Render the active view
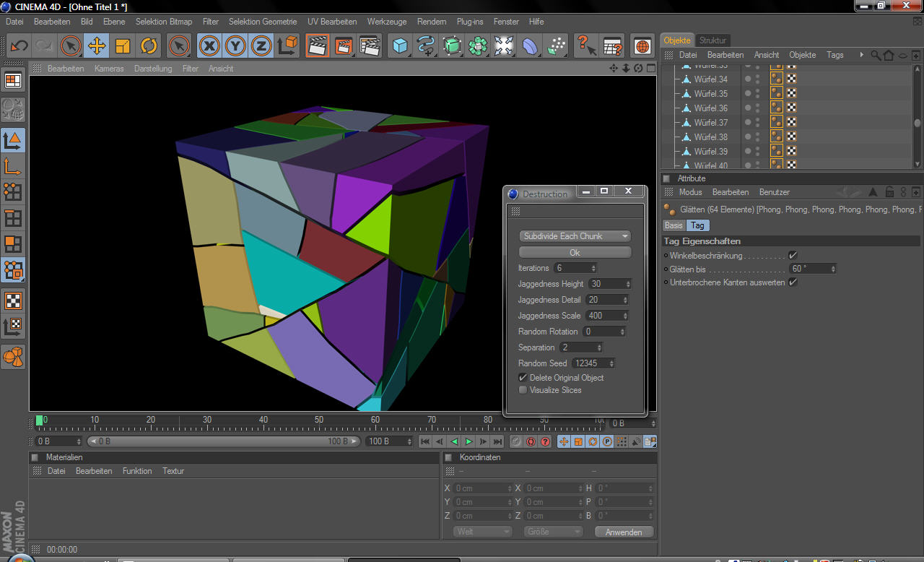The width and height of the screenshot is (924, 562). 317,46
